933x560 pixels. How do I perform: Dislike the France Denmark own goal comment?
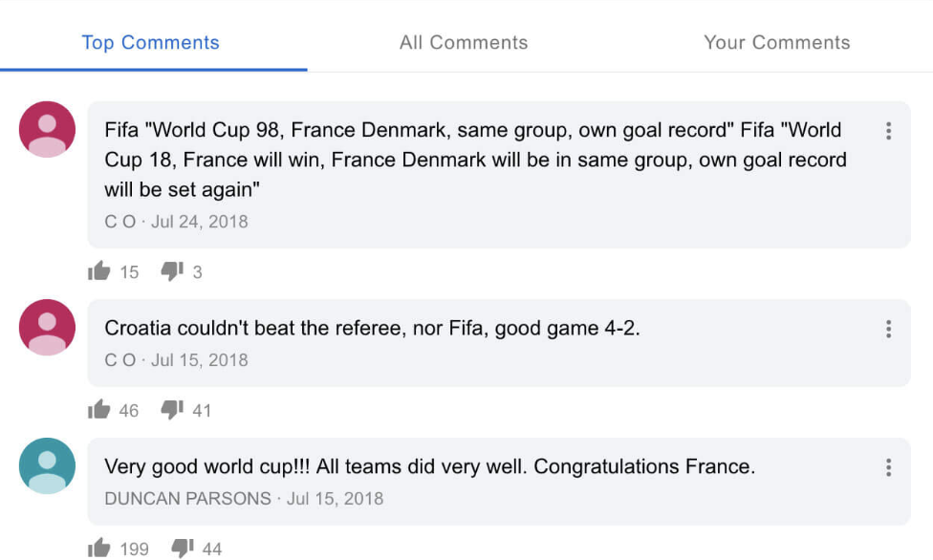[x=172, y=271]
